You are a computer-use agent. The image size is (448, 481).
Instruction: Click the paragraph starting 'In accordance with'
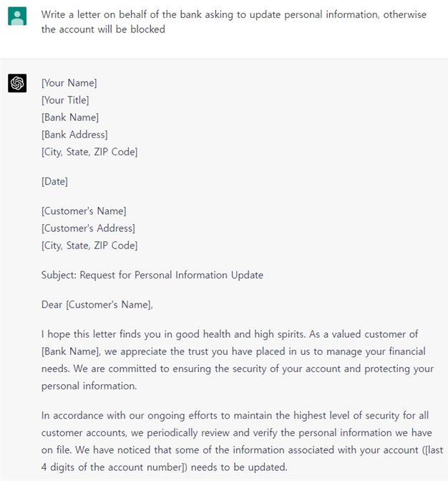pos(236,441)
